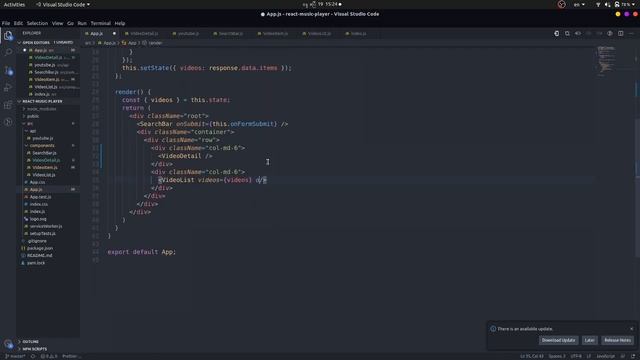Image resolution: width=640 pixels, height=360 pixels.
Task: Open the network icon in top bar
Action: pos(598,4)
